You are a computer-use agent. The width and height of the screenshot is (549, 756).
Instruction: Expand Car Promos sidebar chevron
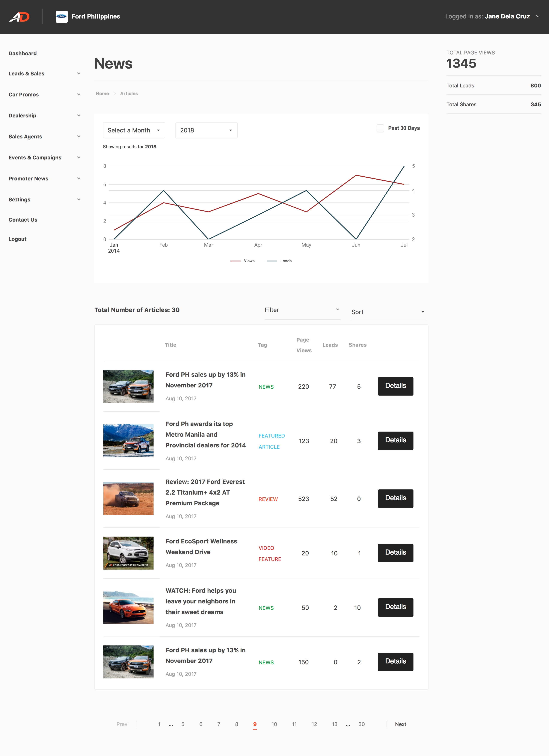click(79, 94)
